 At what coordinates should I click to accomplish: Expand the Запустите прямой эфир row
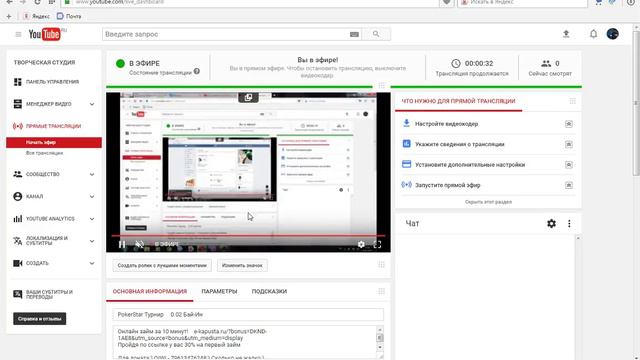point(569,185)
